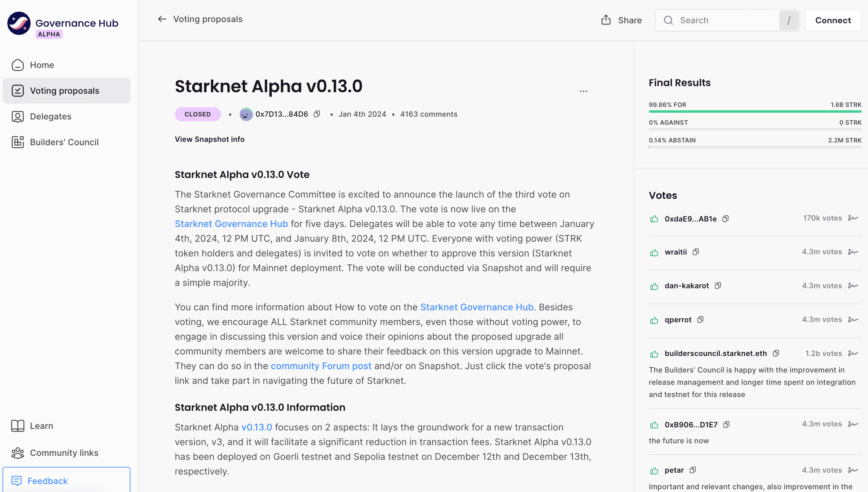Open the Home sidebar item
Screen dimensions: 868x492
(66, 65)
